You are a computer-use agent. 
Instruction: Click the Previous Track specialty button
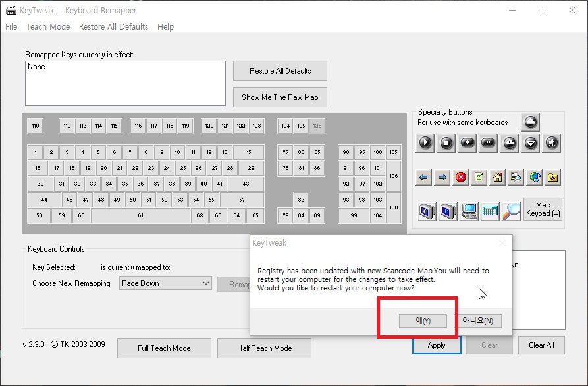coord(468,143)
